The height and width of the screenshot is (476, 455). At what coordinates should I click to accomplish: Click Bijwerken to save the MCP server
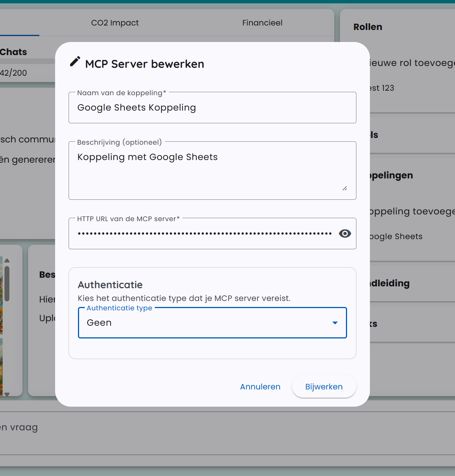tap(324, 387)
